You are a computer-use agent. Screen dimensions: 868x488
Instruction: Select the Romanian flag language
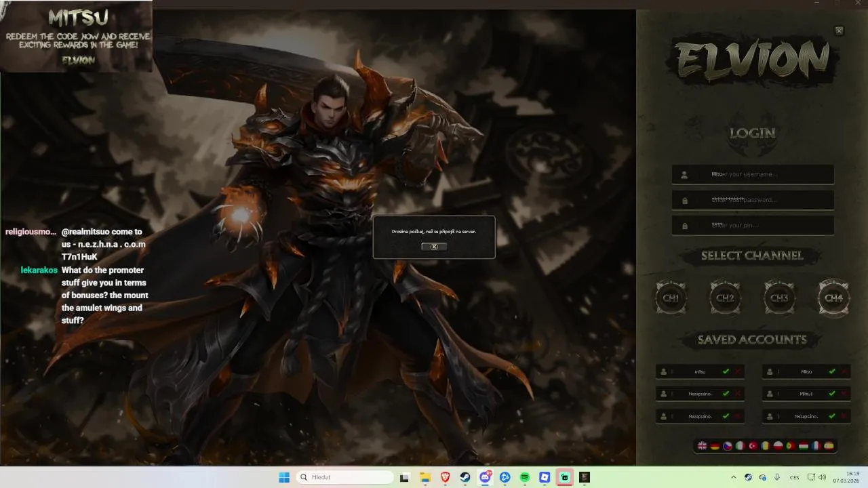point(766,446)
